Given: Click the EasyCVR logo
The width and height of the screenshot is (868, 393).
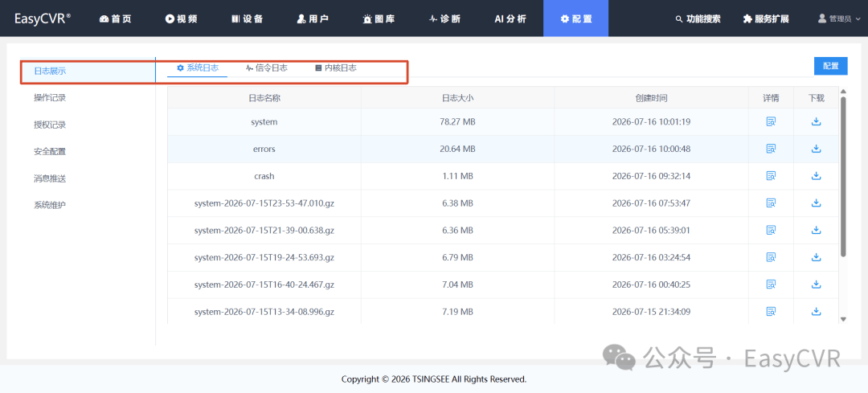Looking at the screenshot, I should pyautogui.click(x=42, y=18).
